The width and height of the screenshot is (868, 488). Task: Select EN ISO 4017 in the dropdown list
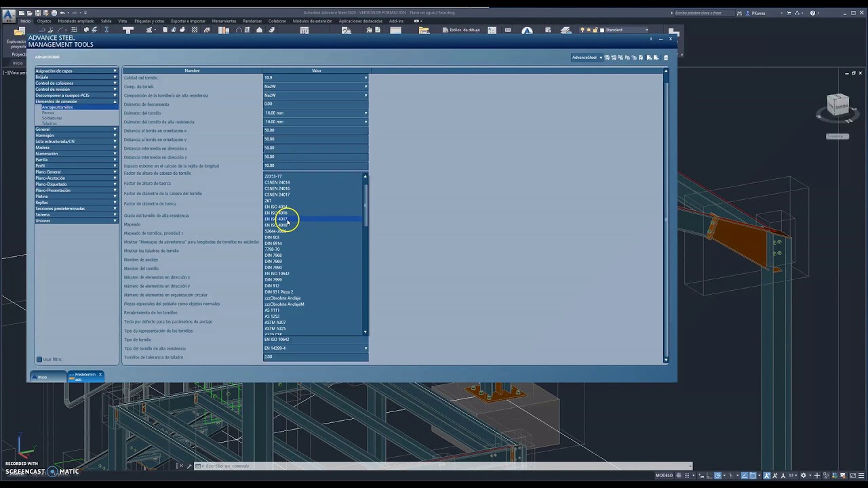tap(313, 219)
